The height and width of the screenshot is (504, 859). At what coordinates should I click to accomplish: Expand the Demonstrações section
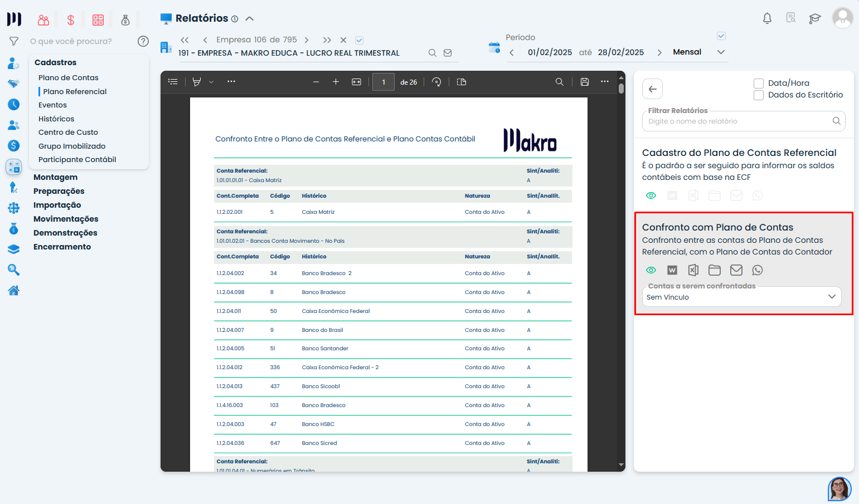65,233
